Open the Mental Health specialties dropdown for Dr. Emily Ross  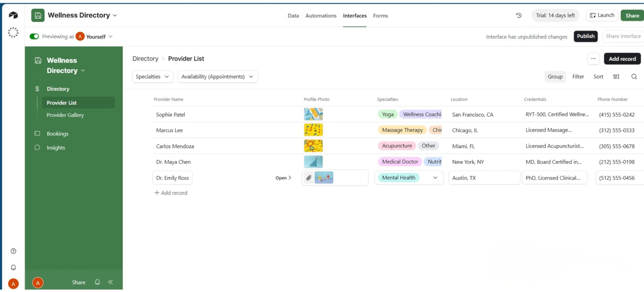click(436, 178)
